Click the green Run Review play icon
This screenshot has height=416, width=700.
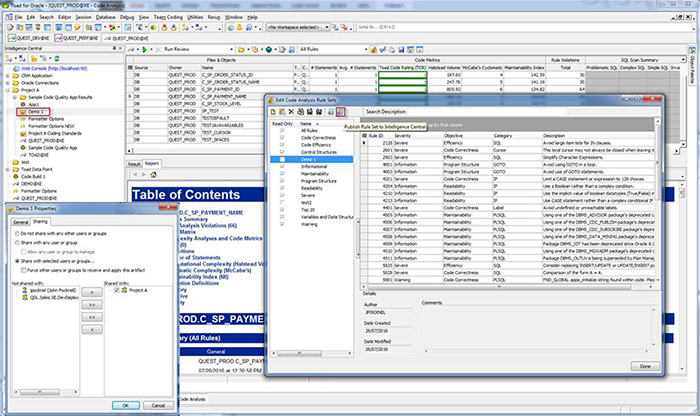point(144,50)
